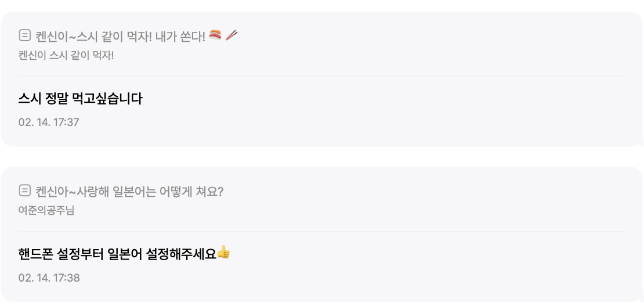The width and height of the screenshot is (644, 306).
Task: Click the timestamp 02. 14. 17:38
Action: [x=49, y=278]
